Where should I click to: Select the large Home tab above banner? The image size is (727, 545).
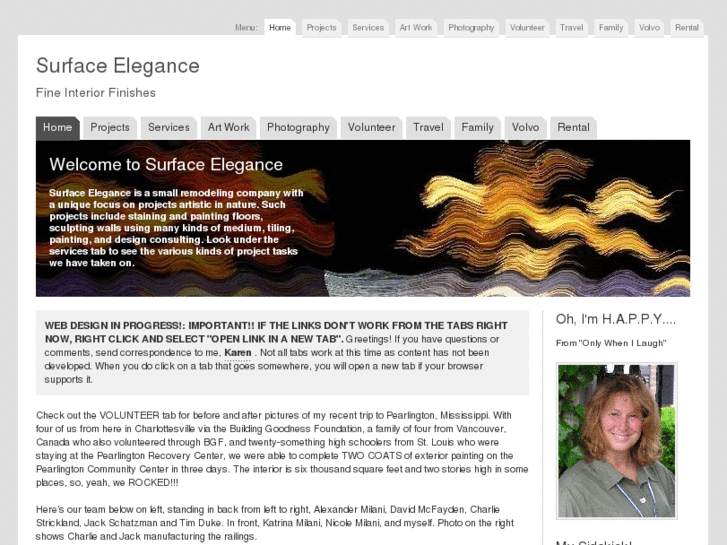pyautogui.click(x=57, y=128)
